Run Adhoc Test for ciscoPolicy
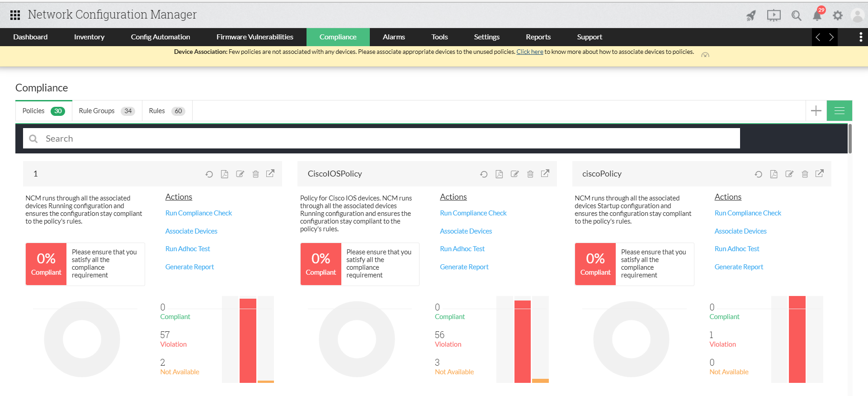Viewport: 868px width, 396px height. tap(737, 249)
